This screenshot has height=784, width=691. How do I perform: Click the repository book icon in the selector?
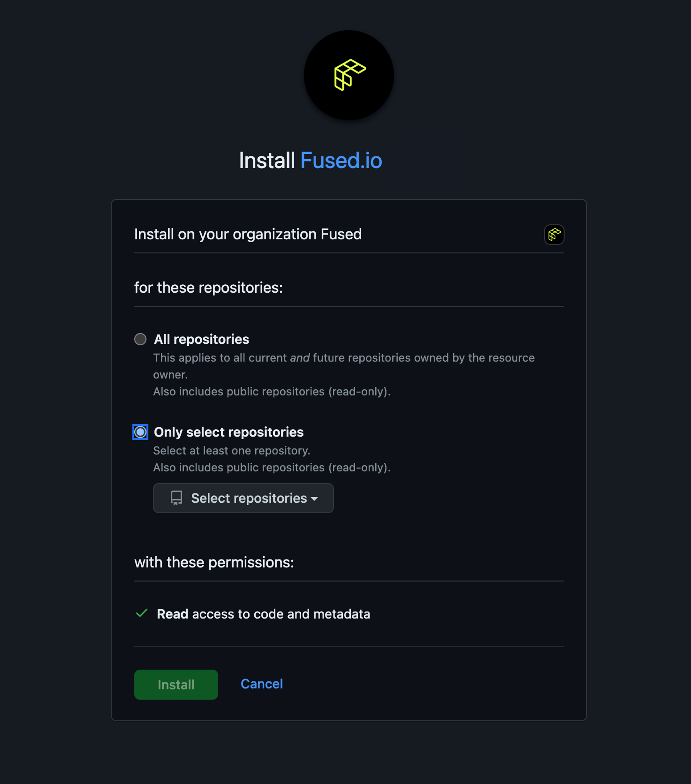pyautogui.click(x=177, y=498)
